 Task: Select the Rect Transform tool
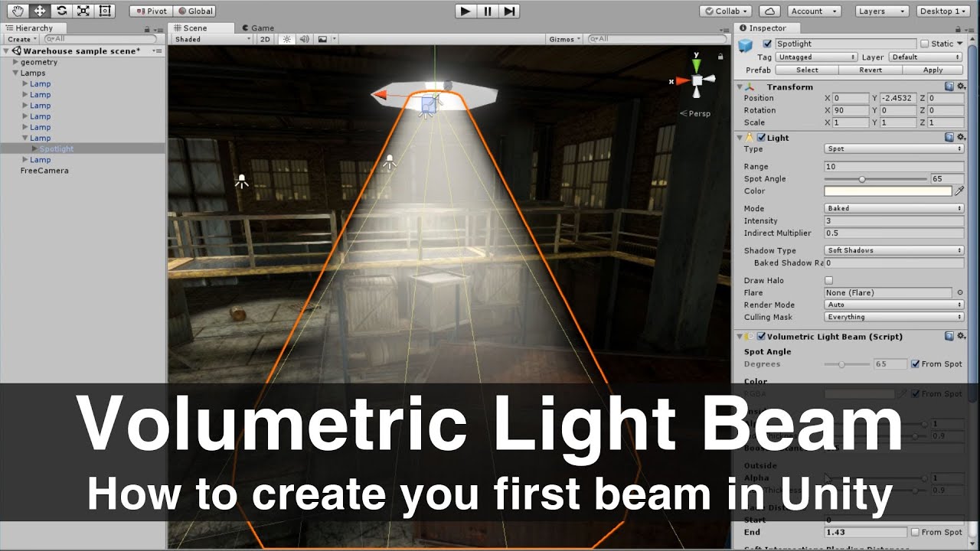(105, 11)
